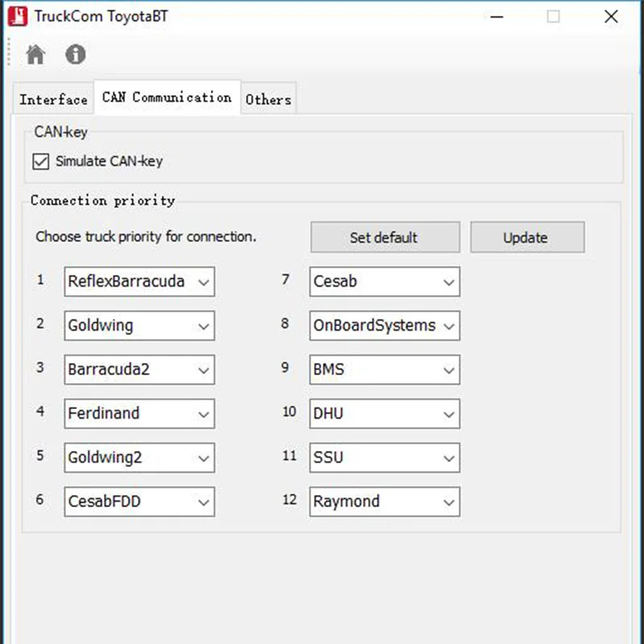
Task: Open priority 1 ReflexBarracuda dropdown
Action: coord(139,282)
